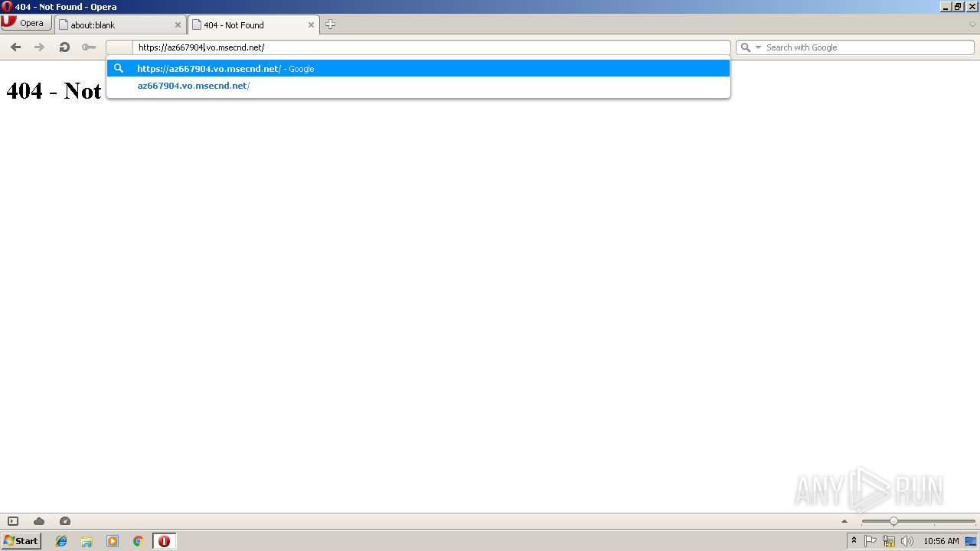Open the Opera main menu button

26,23
